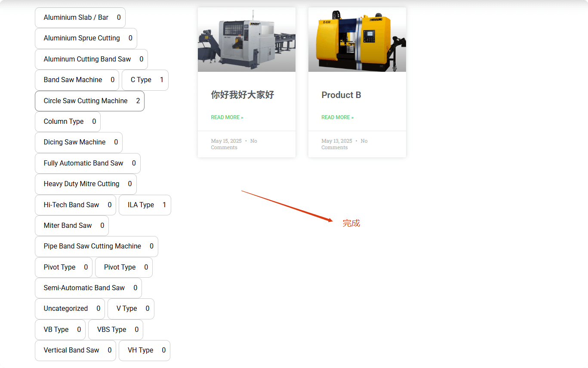Click the May 15, 2025 post date
The height and width of the screenshot is (368, 588).
pos(226,141)
